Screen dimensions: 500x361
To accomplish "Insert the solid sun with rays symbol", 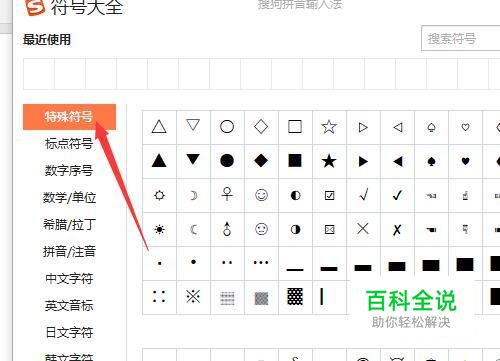I will 159,229.
